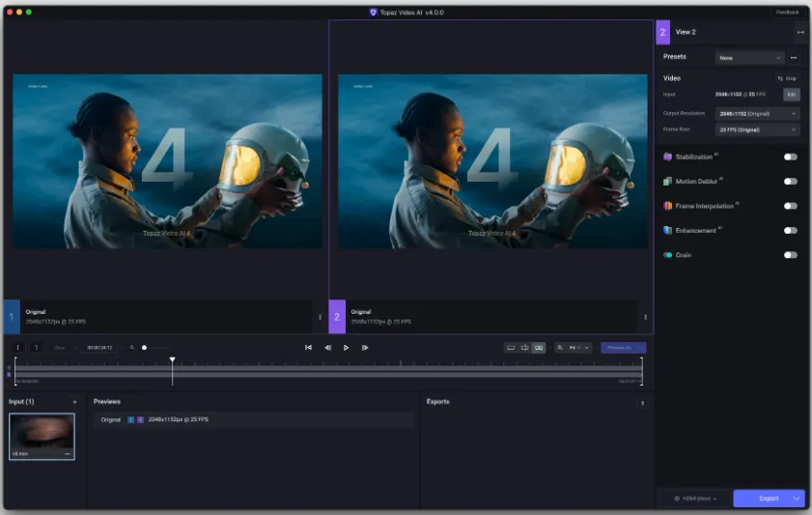This screenshot has width=812, height=515.
Task: Switch to single view layout
Action: click(511, 348)
